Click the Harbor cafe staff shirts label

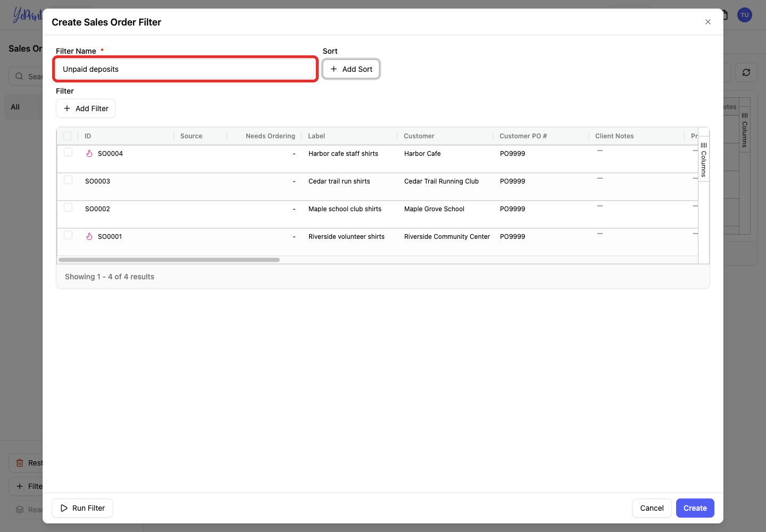click(x=343, y=154)
